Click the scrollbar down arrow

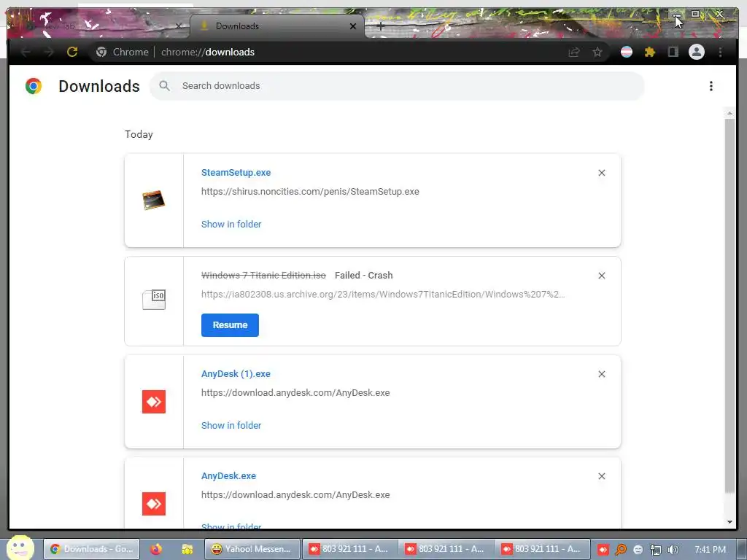coord(729,522)
